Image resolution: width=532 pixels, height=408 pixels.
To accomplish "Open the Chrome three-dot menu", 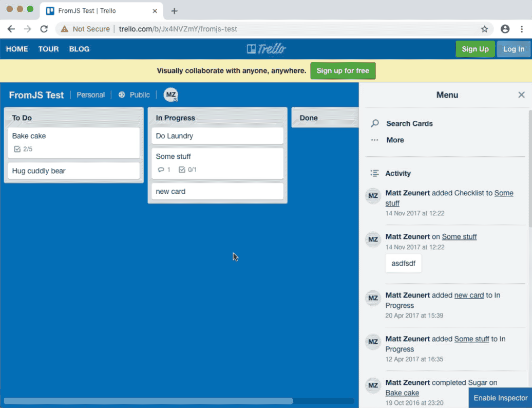I will tap(522, 29).
